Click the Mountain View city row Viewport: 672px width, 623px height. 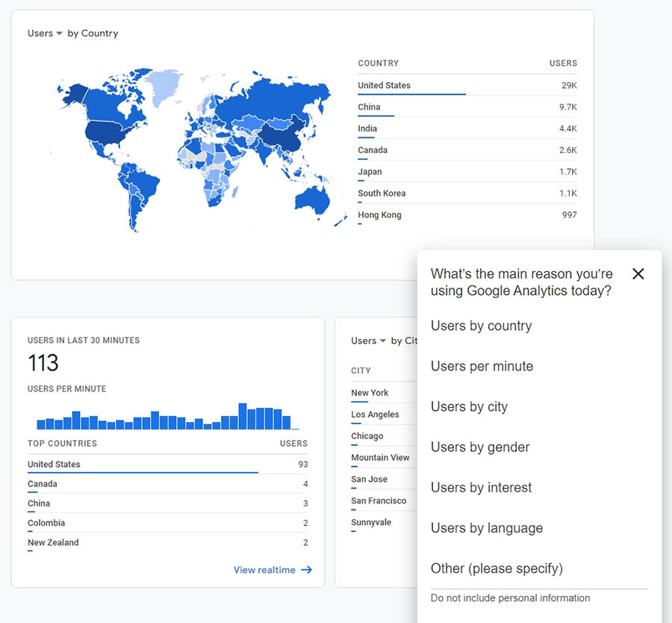point(380,457)
